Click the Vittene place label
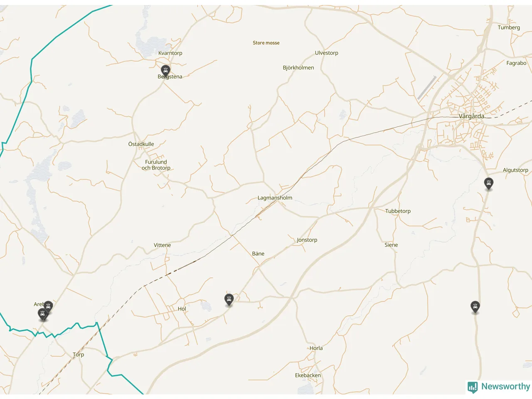Viewport: 532px width, 399px height. 162,245
